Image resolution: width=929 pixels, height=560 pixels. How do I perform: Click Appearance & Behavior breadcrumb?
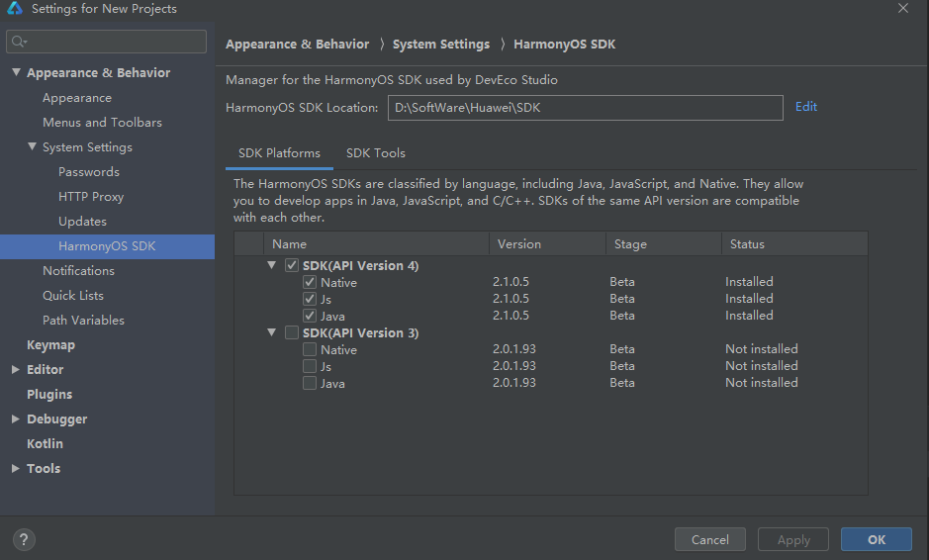298,45
